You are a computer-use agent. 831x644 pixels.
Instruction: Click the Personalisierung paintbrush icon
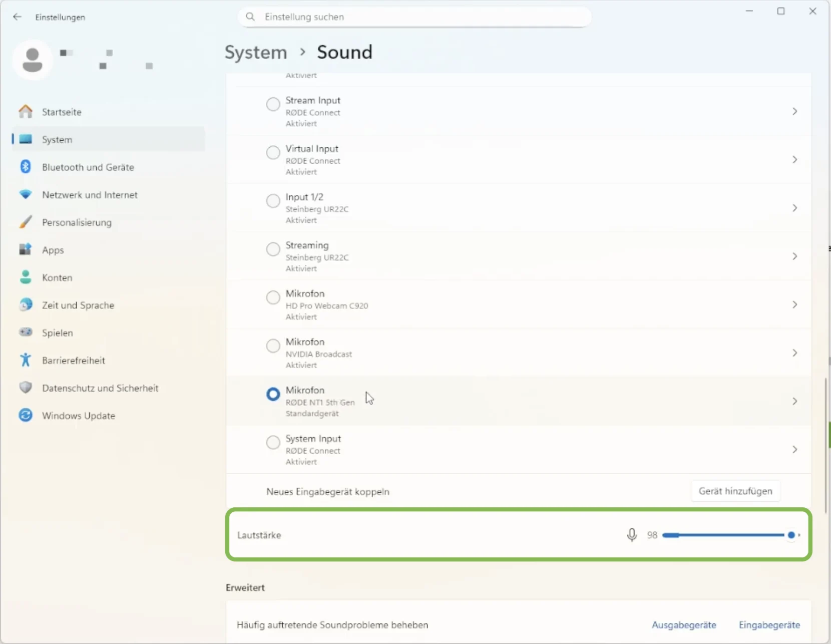tap(26, 222)
